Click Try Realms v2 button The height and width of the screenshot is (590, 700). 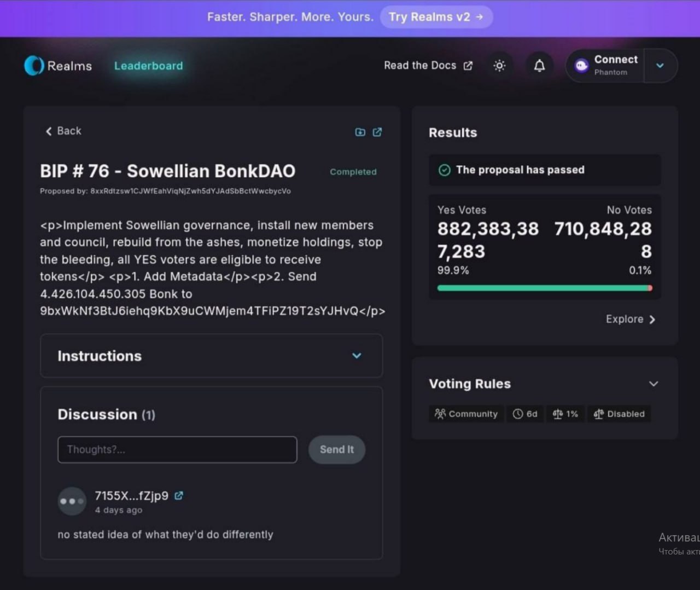[x=436, y=17]
